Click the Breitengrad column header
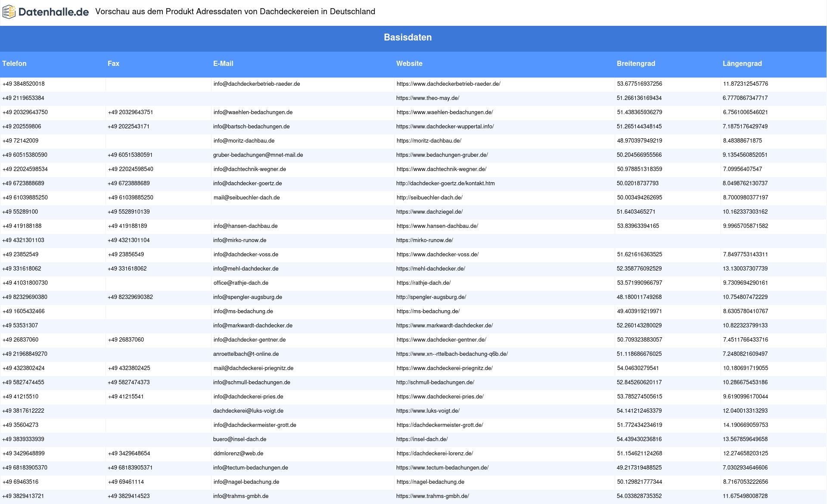The width and height of the screenshot is (827, 504). [x=636, y=63]
